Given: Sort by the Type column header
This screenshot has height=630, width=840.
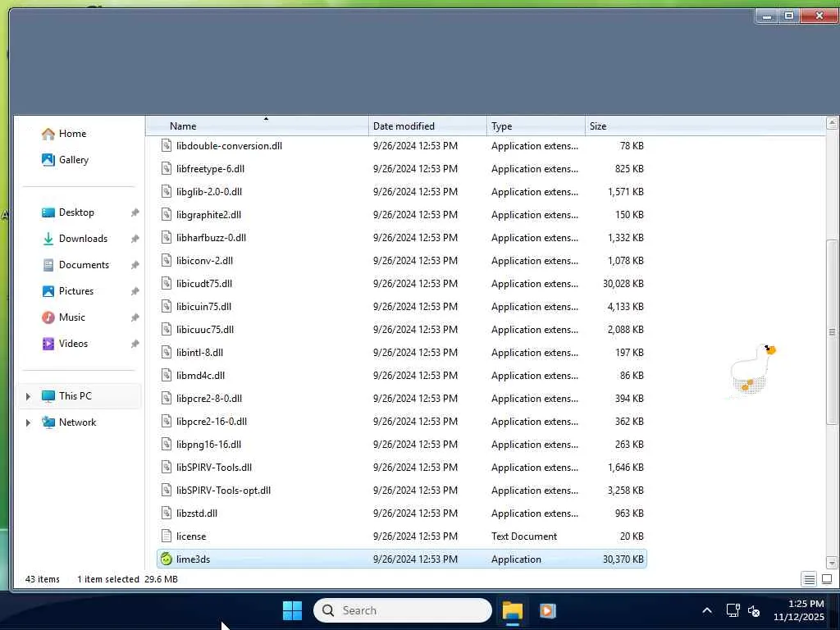Looking at the screenshot, I should click(x=536, y=126).
